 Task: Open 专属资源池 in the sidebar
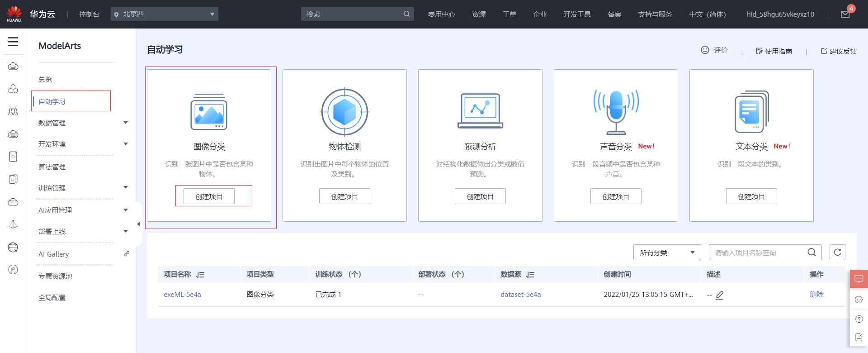56,277
